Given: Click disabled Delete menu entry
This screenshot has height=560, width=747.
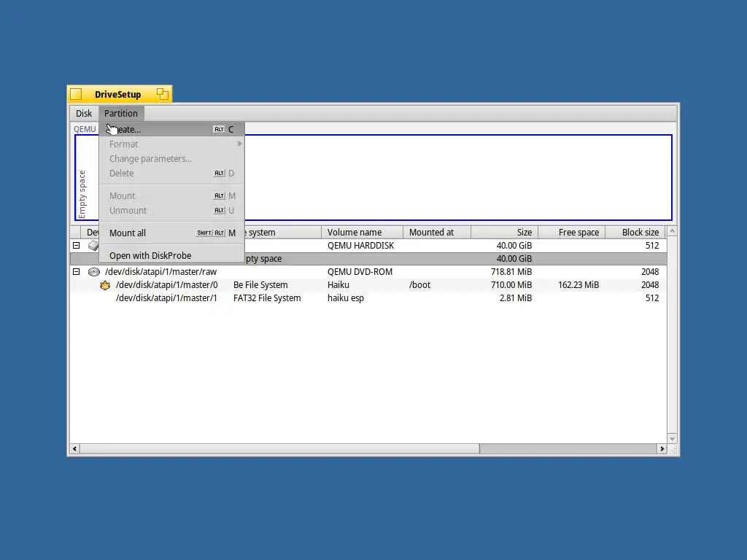Looking at the screenshot, I should tap(171, 174).
